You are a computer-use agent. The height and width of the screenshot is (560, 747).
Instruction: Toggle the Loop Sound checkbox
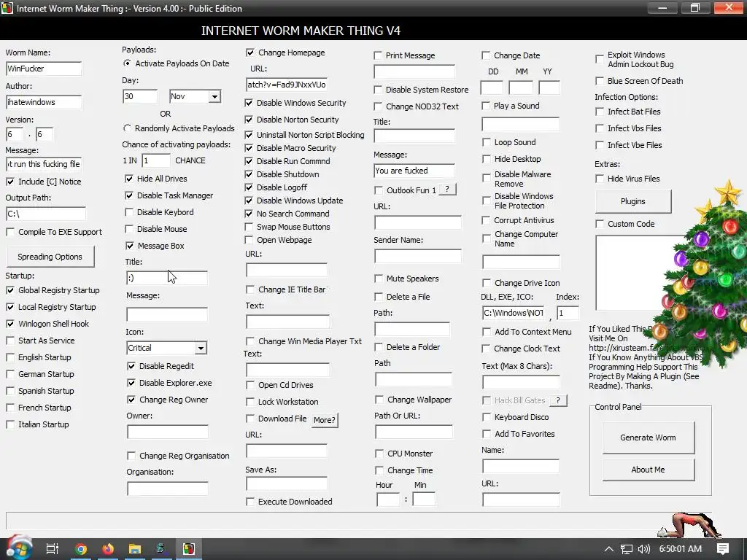[487, 142]
